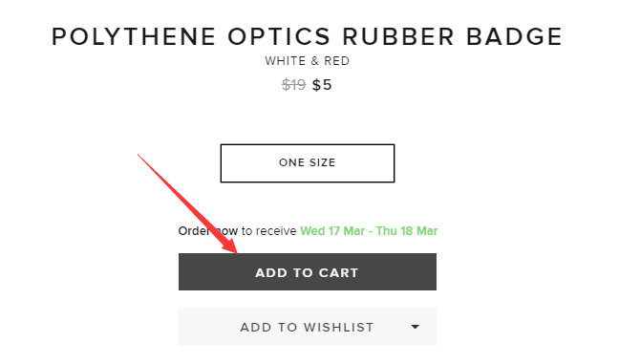Click the crossed-out $19 original price
Screen dimensions: 619x364
[293, 85]
